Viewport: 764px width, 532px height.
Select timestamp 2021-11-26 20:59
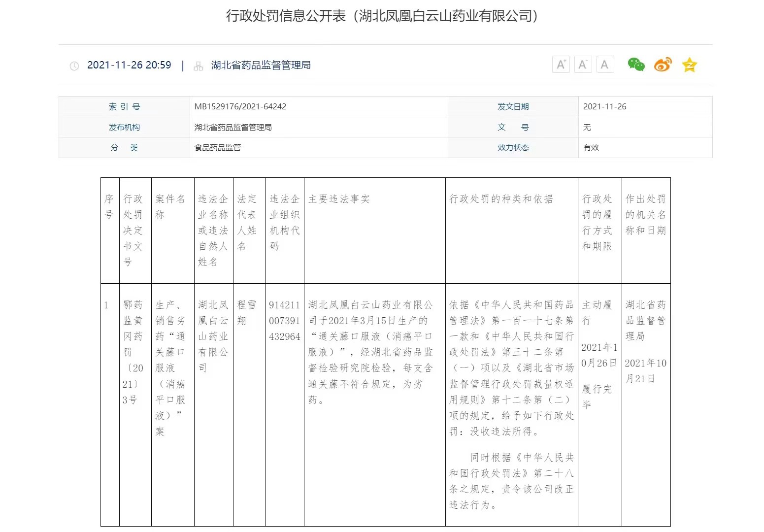click(129, 65)
